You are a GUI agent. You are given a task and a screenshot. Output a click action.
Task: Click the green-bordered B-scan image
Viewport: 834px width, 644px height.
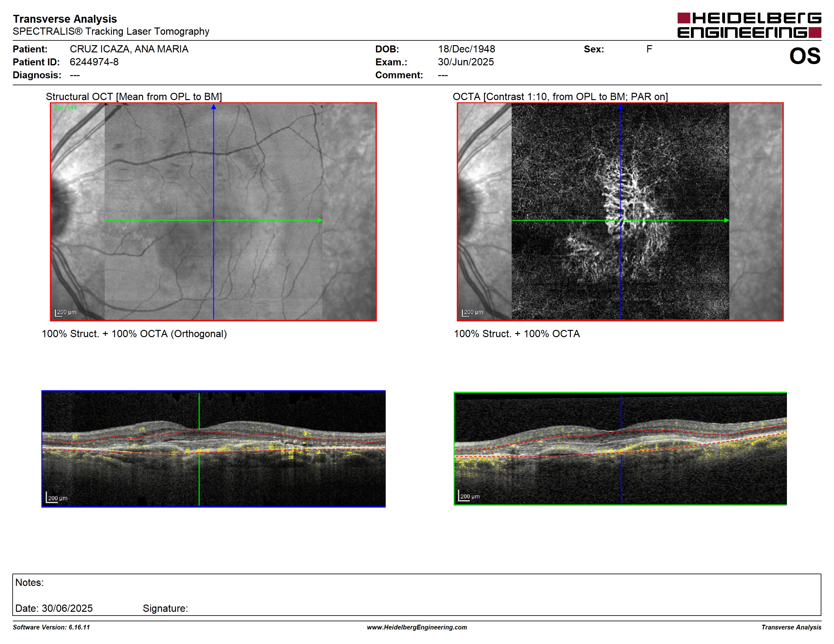coord(620,449)
